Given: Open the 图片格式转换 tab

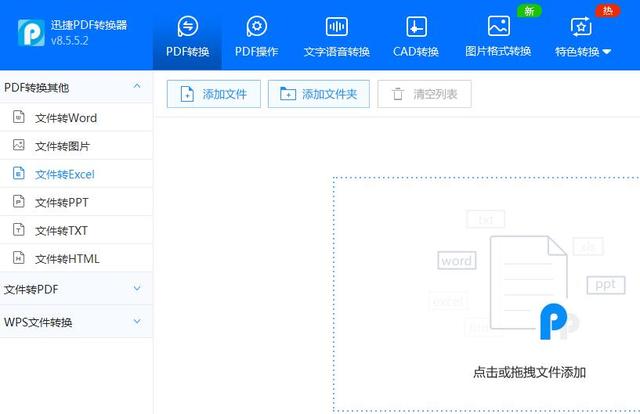Looking at the screenshot, I should pyautogui.click(x=498, y=36).
